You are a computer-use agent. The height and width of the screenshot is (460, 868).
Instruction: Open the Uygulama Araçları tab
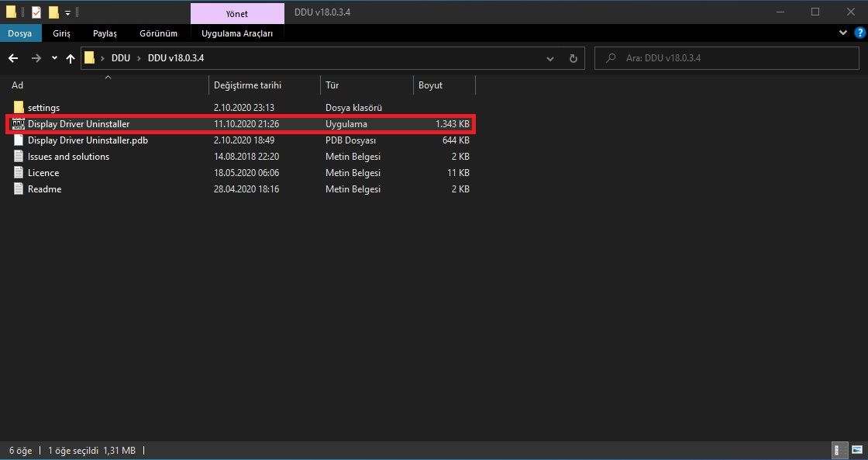(x=237, y=33)
